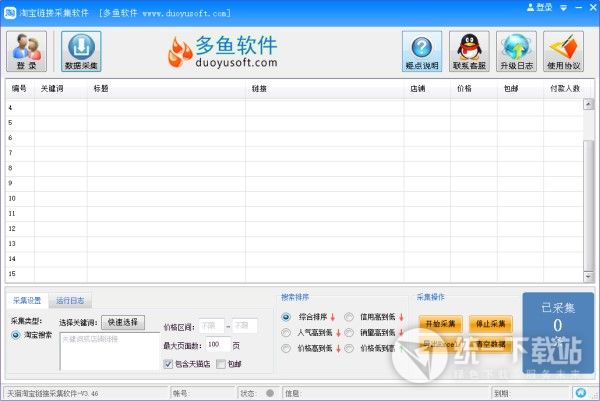Select table row number 15
This screenshot has width=600, height=401.
tap(295, 274)
